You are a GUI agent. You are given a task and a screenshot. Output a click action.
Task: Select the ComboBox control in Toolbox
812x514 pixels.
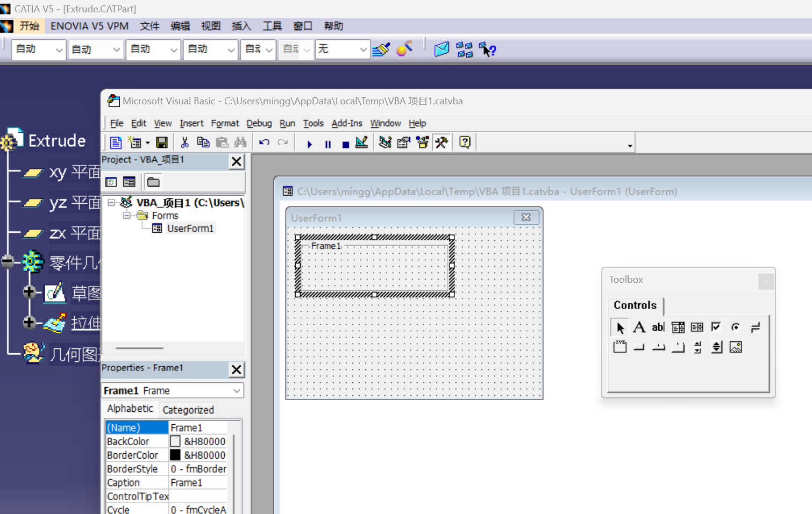click(x=678, y=327)
